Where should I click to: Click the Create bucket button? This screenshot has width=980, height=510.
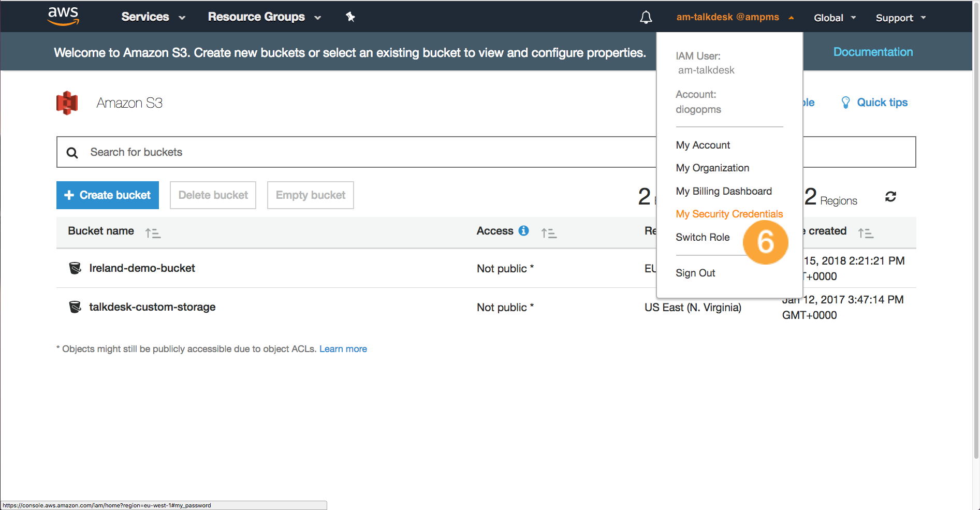pos(108,195)
